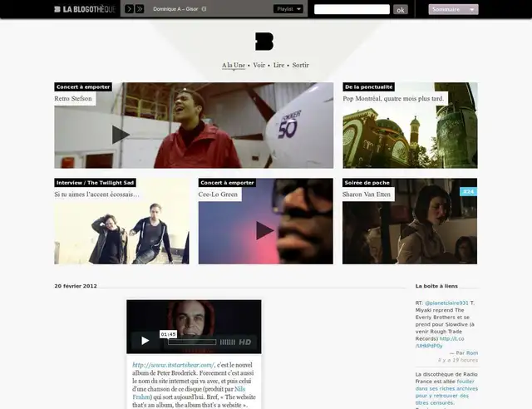Play the Cee-Lo Green video
532x409 pixels.
point(265,230)
